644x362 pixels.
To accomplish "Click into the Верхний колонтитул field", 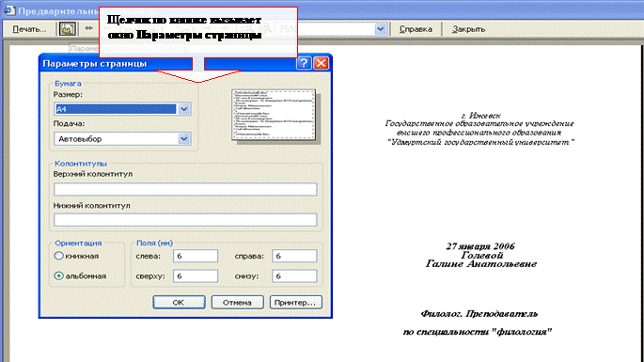I will [185, 189].
